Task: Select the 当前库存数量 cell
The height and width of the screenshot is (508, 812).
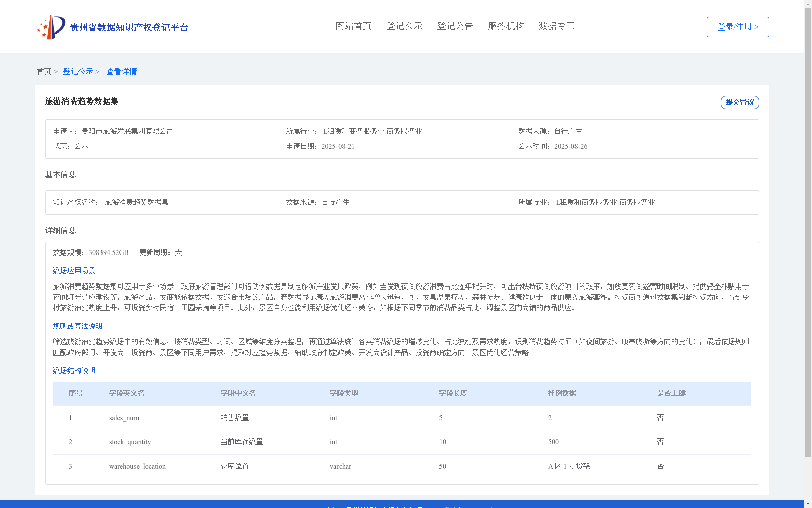Action: [242, 442]
